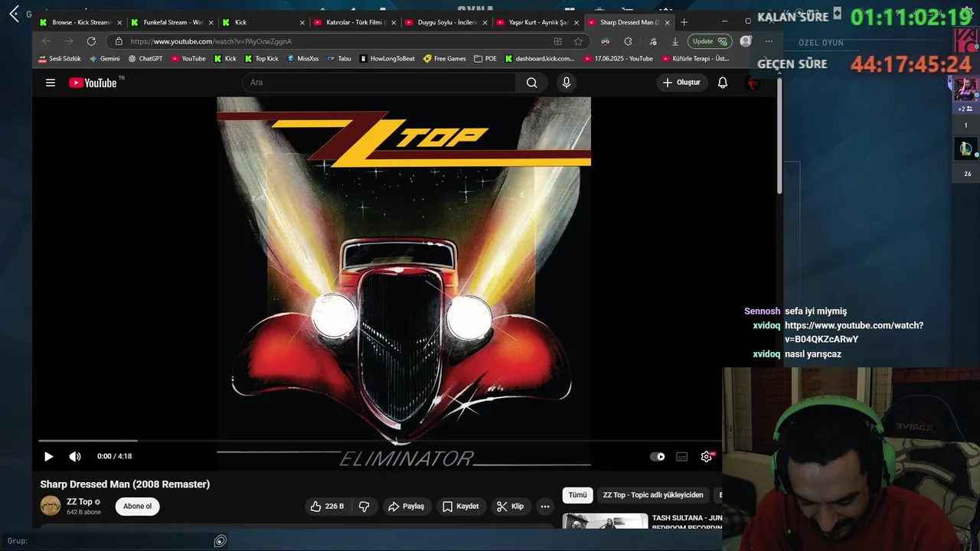Open the YouTube hamburger guide menu
The height and width of the screenshot is (551, 980).
tap(51, 83)
